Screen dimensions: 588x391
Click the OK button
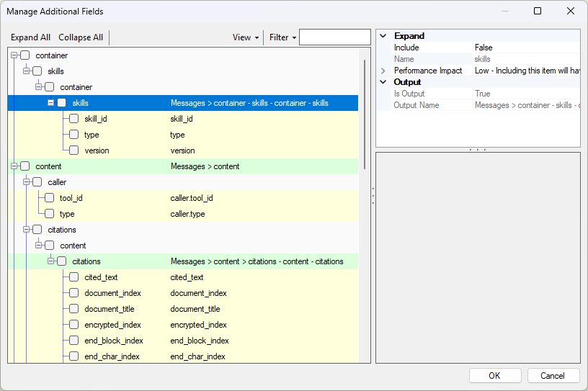click(x=495, y=376)
